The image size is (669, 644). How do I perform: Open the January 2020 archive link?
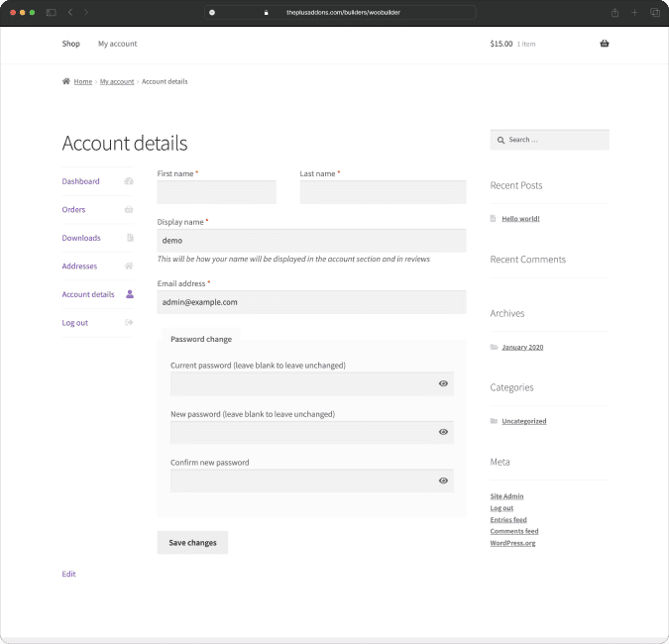point(521,348)
